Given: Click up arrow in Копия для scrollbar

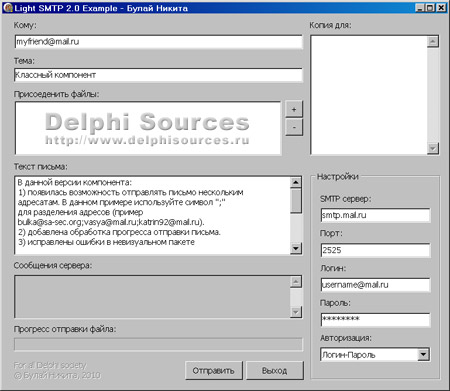Looking at the screenshot, I should click(433, 42).
